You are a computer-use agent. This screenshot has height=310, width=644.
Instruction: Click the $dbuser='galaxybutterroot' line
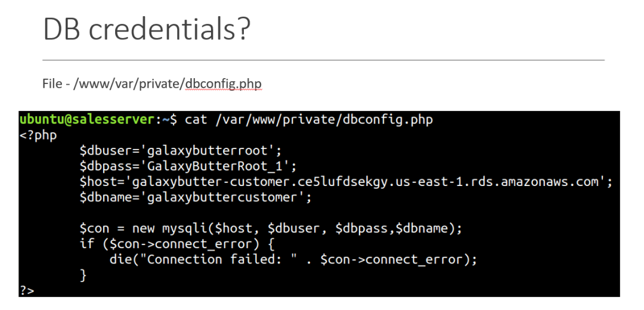pos(181,151)
